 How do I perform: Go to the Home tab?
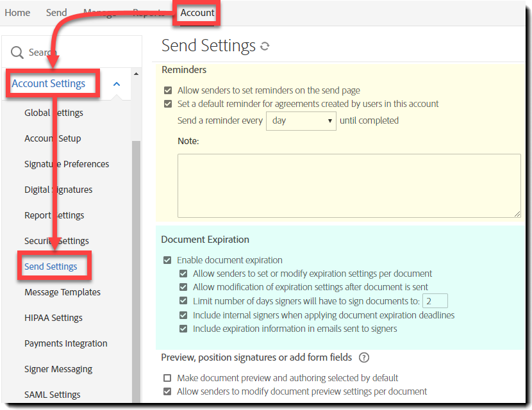17,13
